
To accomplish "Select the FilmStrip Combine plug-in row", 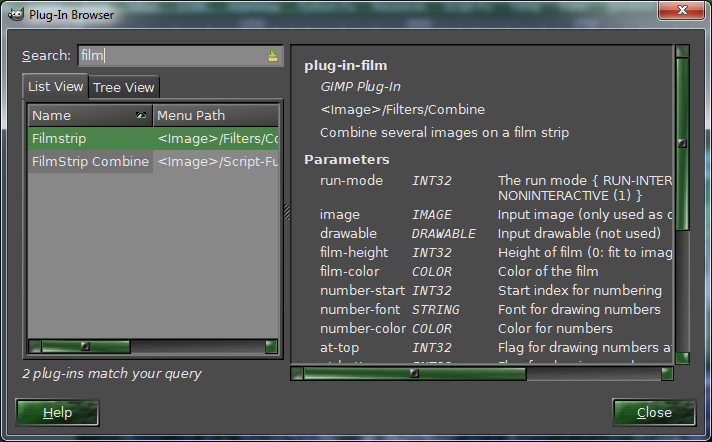I will pos(153,162).
